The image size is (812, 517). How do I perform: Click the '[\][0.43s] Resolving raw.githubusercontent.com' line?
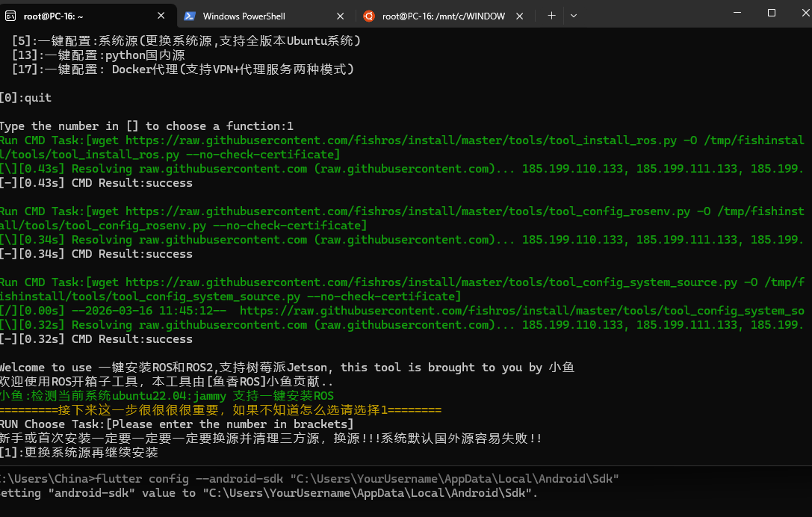(402, 169)
